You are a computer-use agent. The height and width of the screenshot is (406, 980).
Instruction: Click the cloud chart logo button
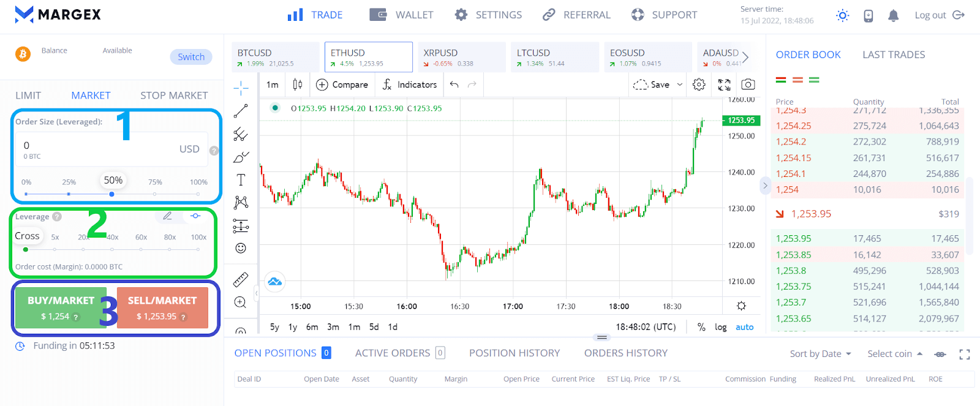(x=275, y=282)
